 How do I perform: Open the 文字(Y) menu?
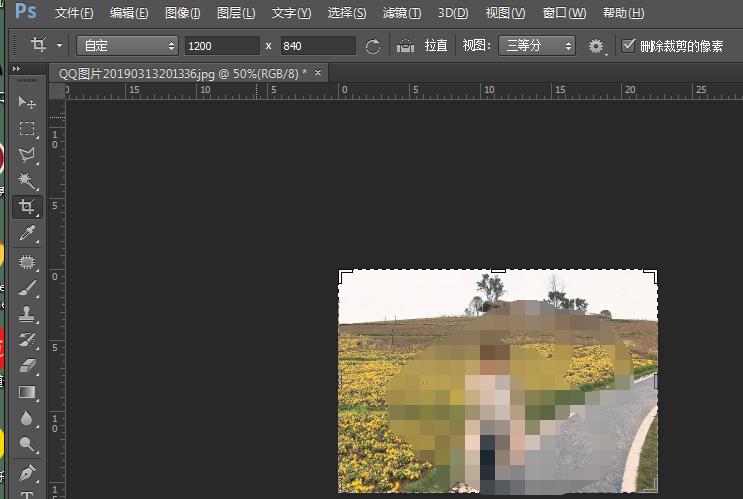point(291,13)
